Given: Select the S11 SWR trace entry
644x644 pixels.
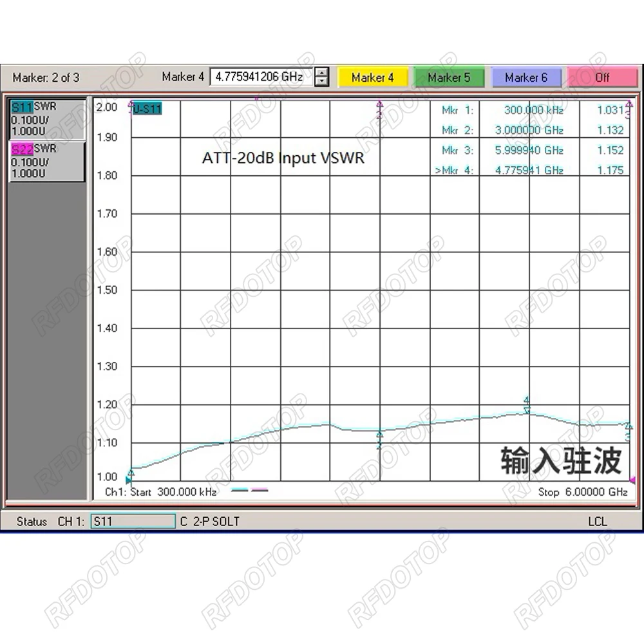Looking at the screenshot, I should point(47,119).
